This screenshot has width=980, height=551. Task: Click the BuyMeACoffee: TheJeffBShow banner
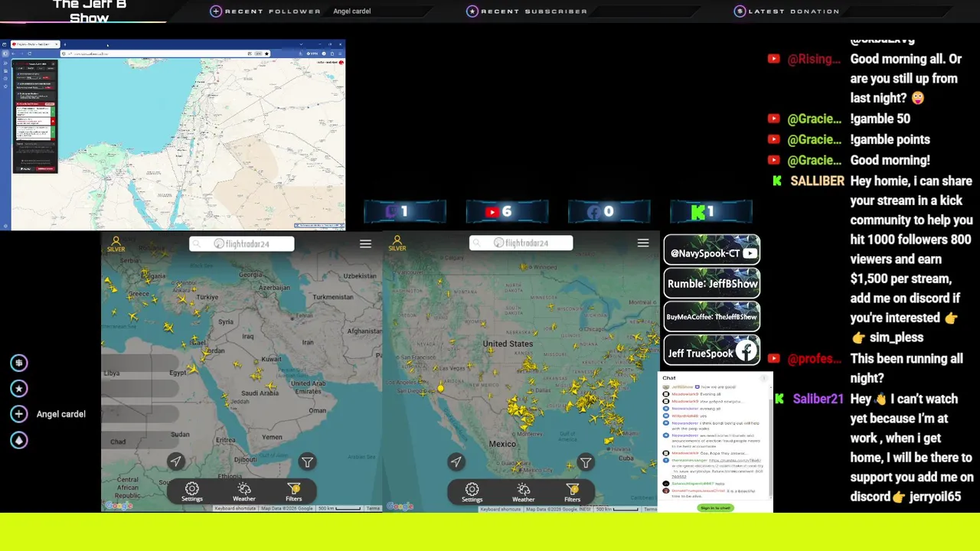(x=712, y=317)
